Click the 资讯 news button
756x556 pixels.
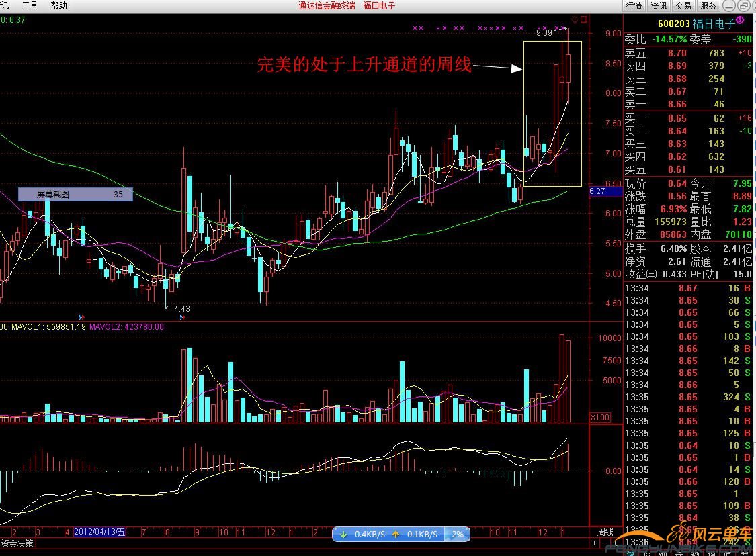(x=659, y=5)
